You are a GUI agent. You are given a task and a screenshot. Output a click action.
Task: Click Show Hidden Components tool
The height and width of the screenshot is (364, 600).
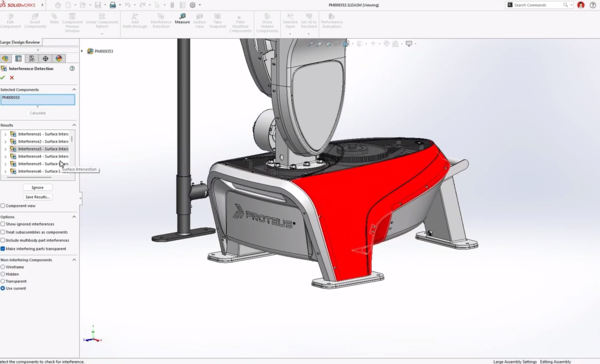pyautogui.click(x=267, y=23)
